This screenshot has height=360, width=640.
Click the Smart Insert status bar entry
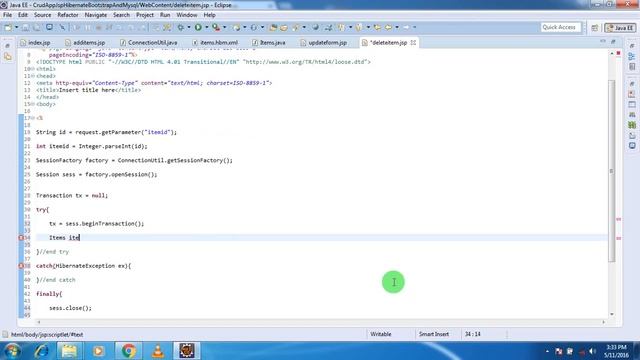pos(433,334)
